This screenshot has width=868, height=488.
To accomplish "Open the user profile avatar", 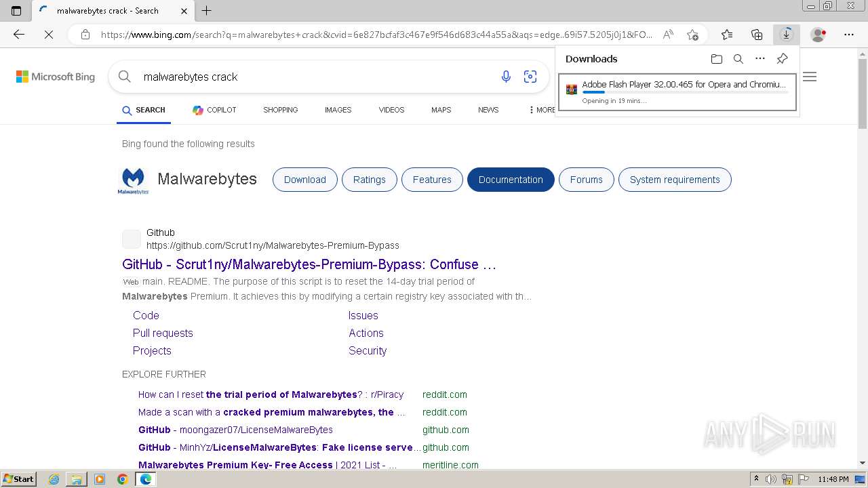I will 818,35.
